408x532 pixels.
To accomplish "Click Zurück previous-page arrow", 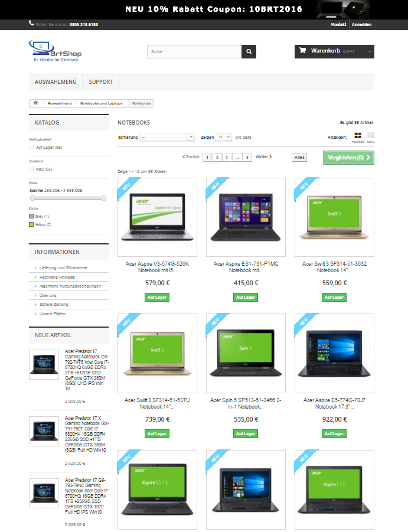I will 191,156.
